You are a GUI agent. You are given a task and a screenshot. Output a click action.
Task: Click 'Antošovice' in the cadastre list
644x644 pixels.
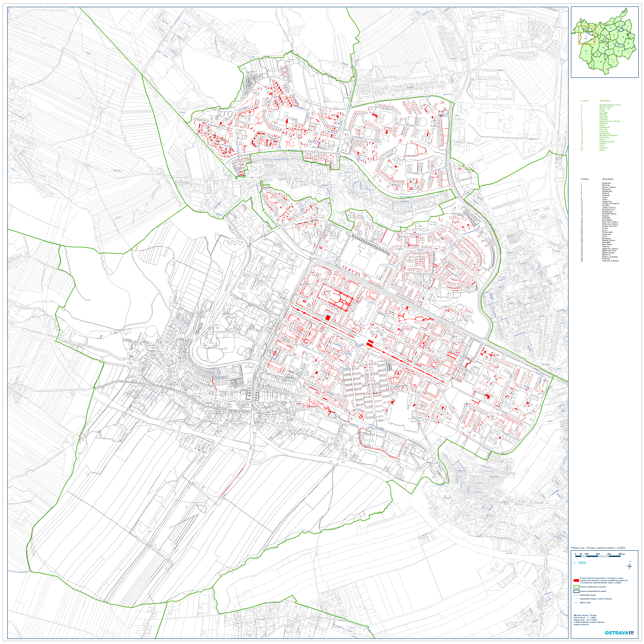click(606, 183)
